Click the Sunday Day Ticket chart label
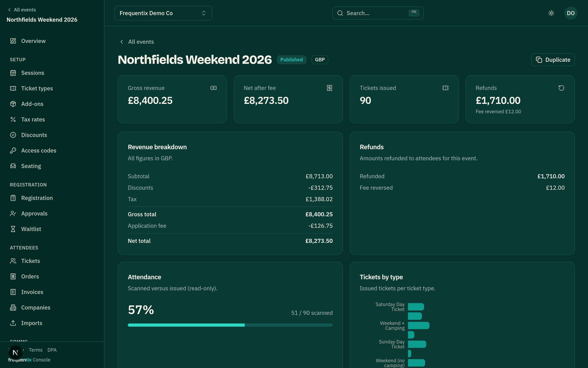The width and height of the screenshot is (588, 368). point(392,344)
